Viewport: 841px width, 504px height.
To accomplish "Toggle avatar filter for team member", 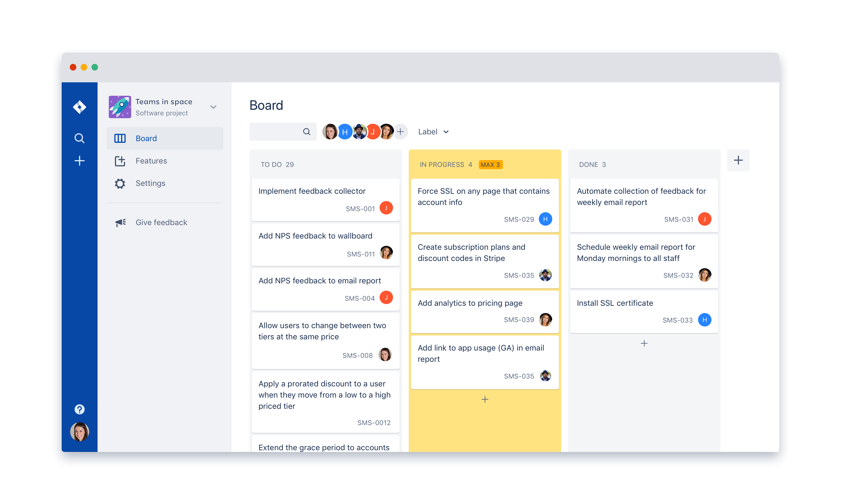I will point(332,132).
